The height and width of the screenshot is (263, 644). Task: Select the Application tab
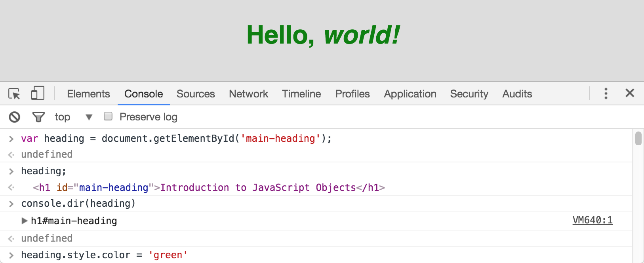(x=410, y=94)
